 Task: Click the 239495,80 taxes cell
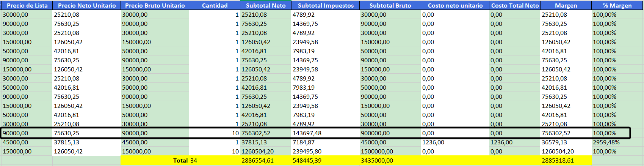(x=326, y=152)
